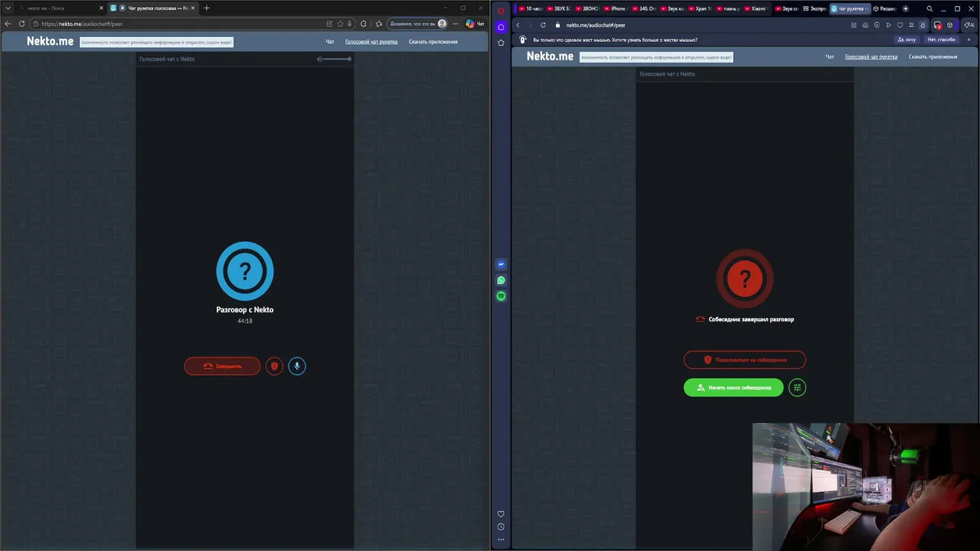Switch to the 'Расшир' tab in Opera

pos(884,8)
